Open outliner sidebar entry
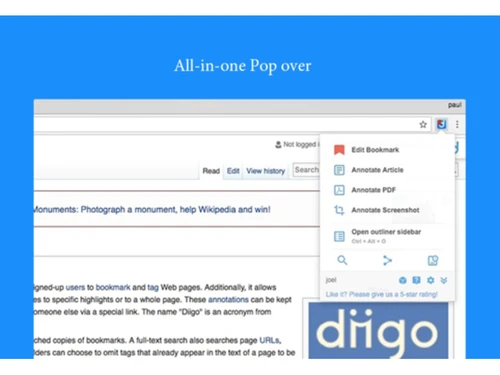This screenshot has width=500, height=375. click(x=387, y=236)
